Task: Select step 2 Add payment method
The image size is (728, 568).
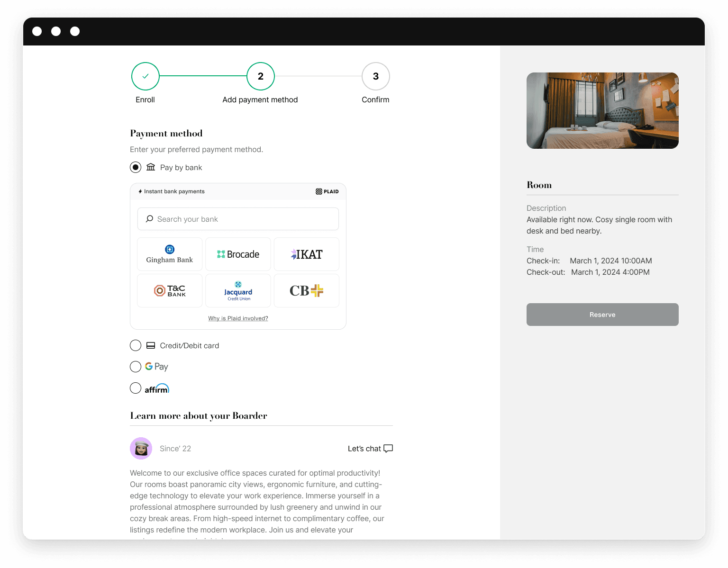Action: pos(261,76)
